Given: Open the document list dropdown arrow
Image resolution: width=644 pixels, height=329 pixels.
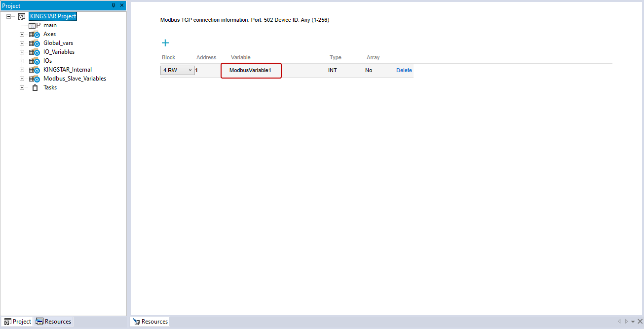Looking at the screenshot, I should pos(633,322).
